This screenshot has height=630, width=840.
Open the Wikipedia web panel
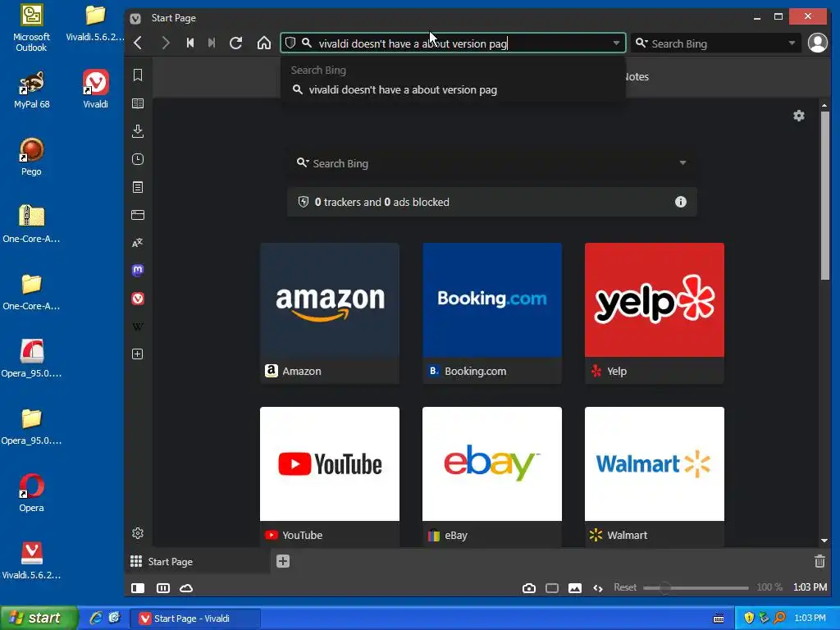138,326
